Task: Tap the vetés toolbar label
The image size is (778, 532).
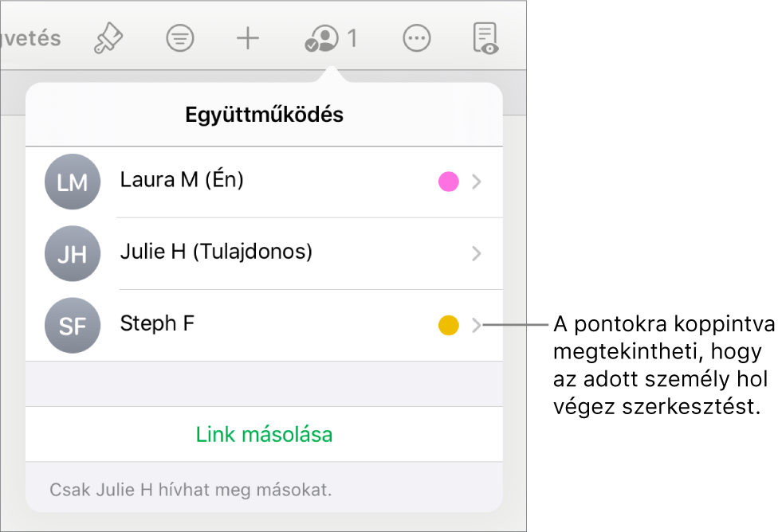Action: coord(32,37)
